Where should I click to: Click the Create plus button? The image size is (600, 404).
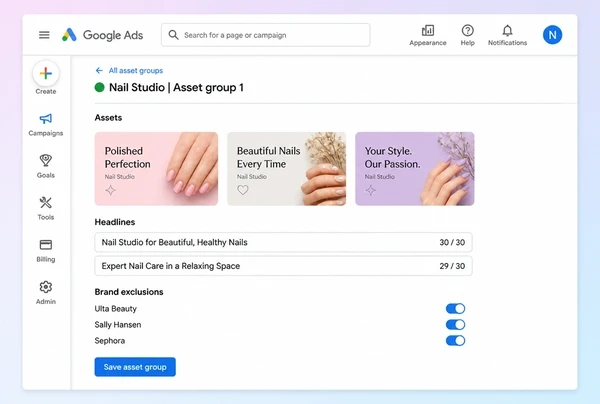(x=46, y=73)
